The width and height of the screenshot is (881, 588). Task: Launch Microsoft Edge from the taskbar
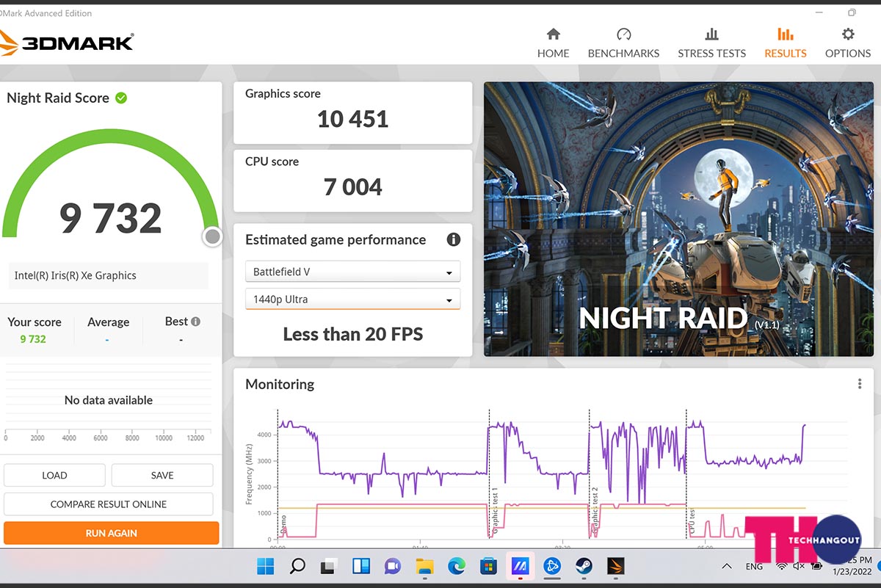click(x=457, y=566)
